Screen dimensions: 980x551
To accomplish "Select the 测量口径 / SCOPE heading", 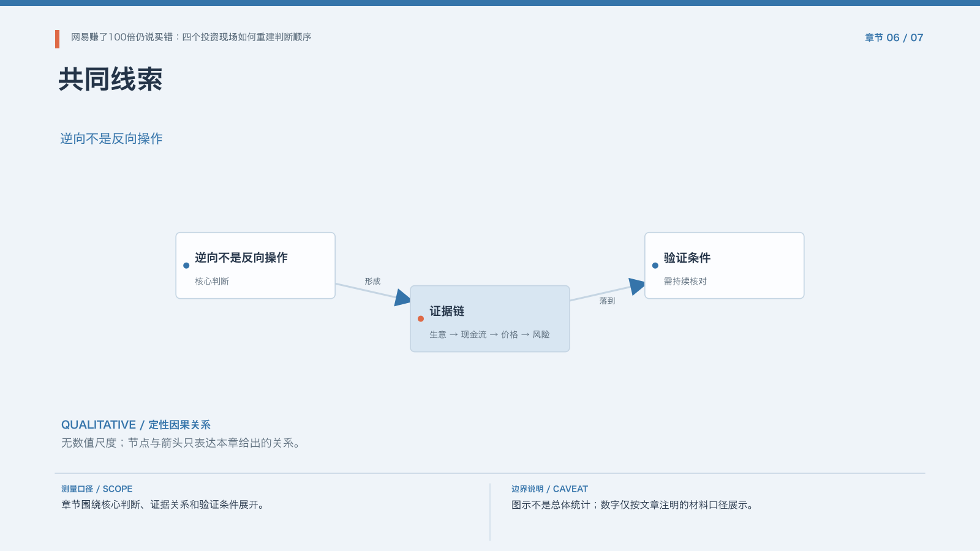I will point(97,489).
